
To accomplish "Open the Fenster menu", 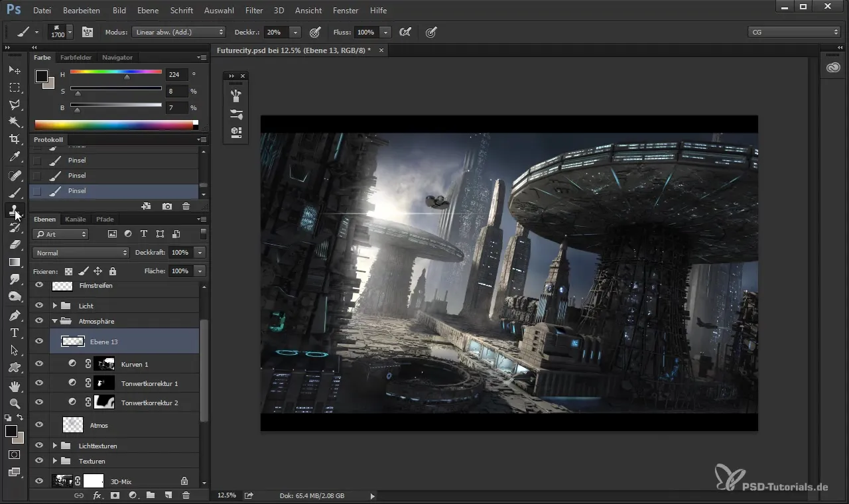I will click(x=346, y=11).
